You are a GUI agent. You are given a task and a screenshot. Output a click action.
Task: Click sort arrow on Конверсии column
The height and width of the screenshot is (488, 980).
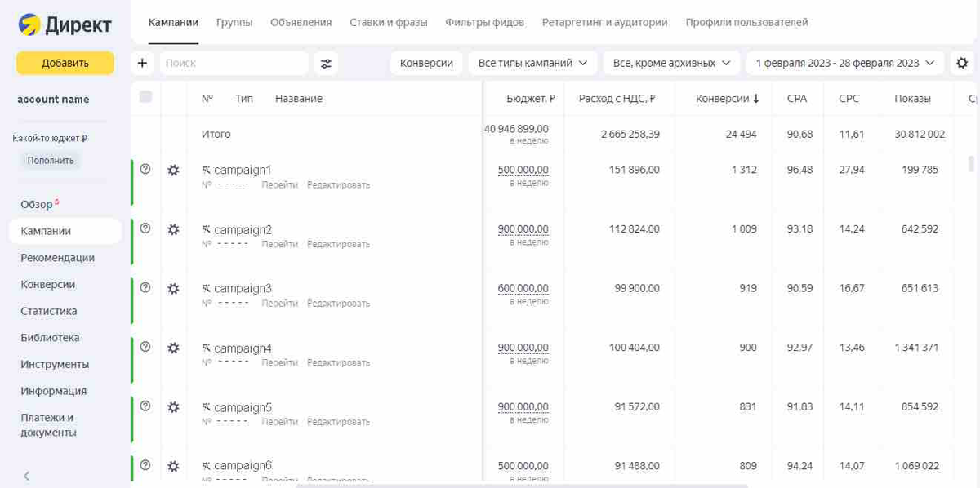click(755, 97)
